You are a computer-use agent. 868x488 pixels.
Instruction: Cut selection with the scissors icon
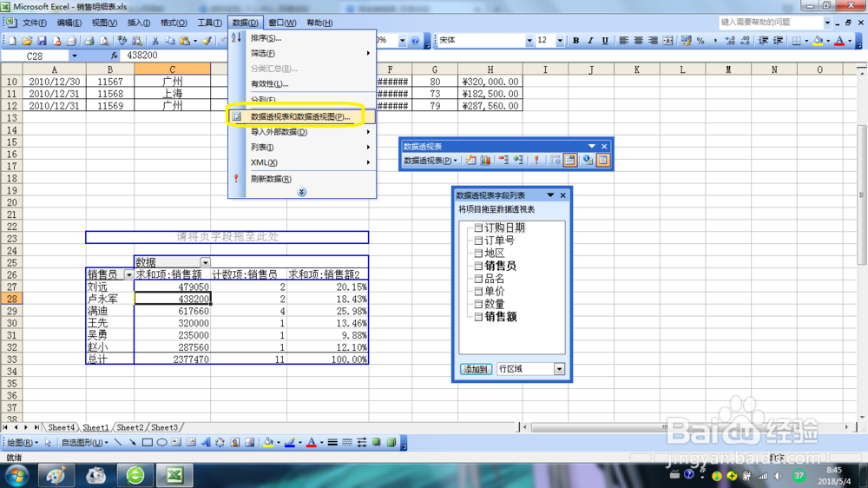155,41
